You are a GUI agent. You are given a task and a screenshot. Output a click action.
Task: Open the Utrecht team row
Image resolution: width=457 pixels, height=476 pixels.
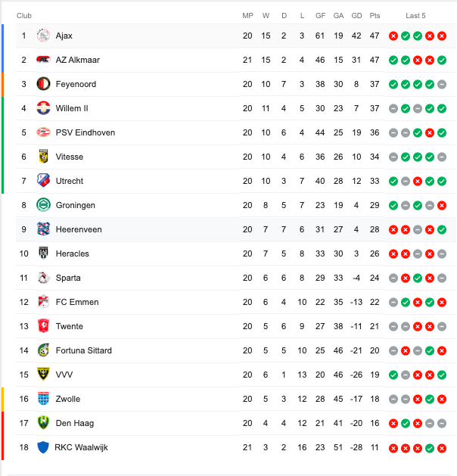pyautogui.click(x=236, y=181)
